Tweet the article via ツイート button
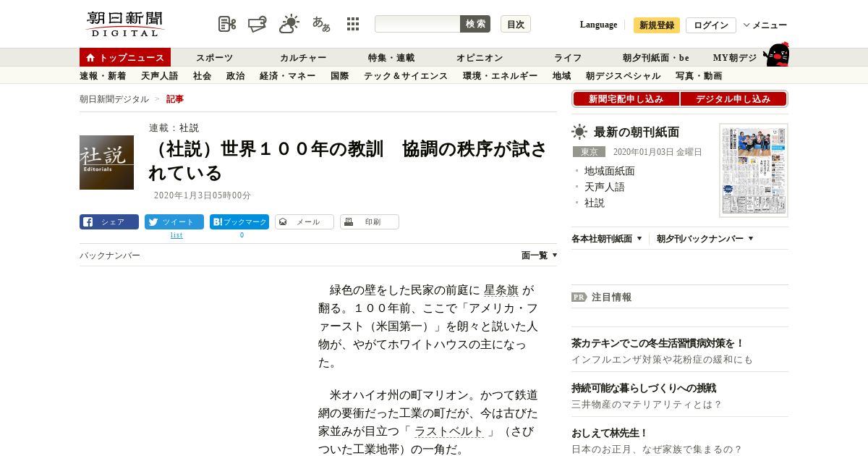The width and height of the screenshot is (868, 456). (x=174, y=222)
